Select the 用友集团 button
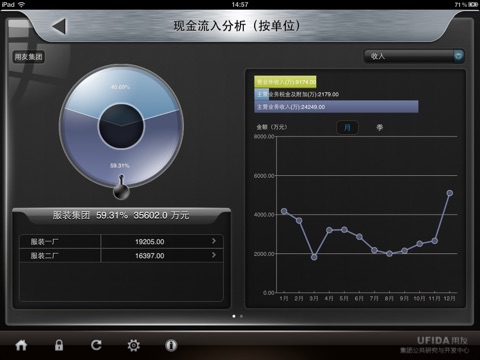The width and height of the screenshot is (480, 360). pos(29,57)
